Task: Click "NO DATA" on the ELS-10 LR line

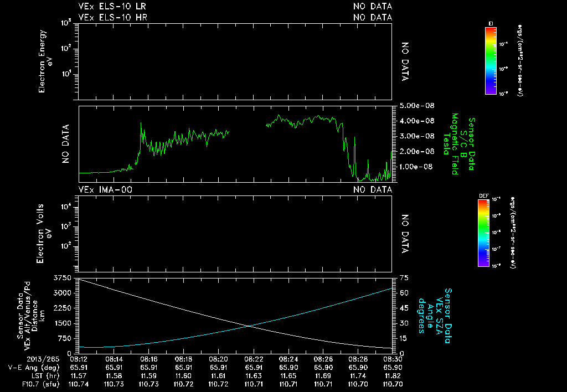Action: click(373, 7)
